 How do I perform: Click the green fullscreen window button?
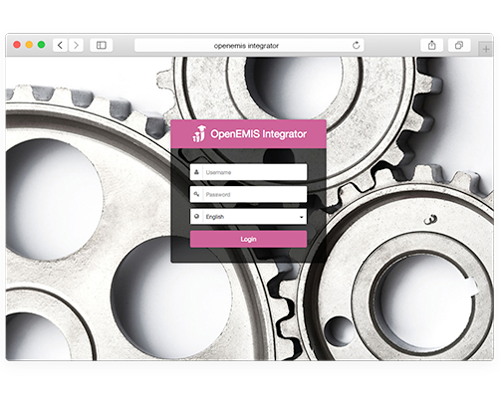point(41,45)
